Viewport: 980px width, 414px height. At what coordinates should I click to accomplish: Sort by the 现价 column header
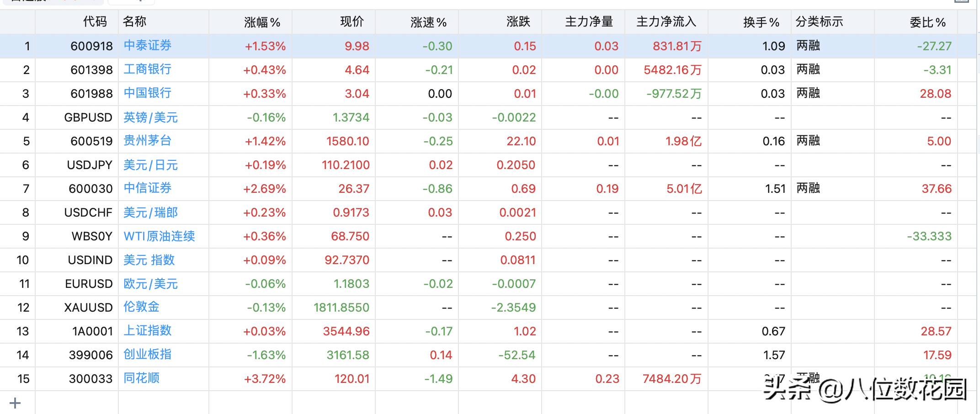352,22
